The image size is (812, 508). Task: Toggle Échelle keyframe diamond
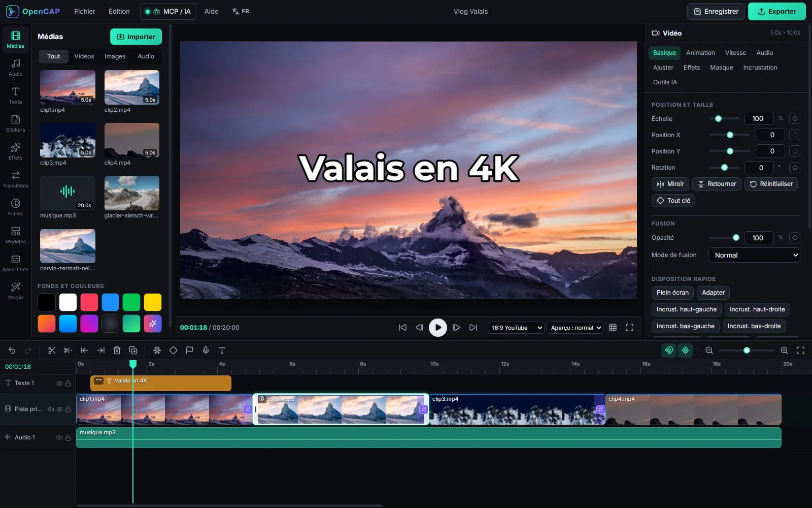point(795,118)
